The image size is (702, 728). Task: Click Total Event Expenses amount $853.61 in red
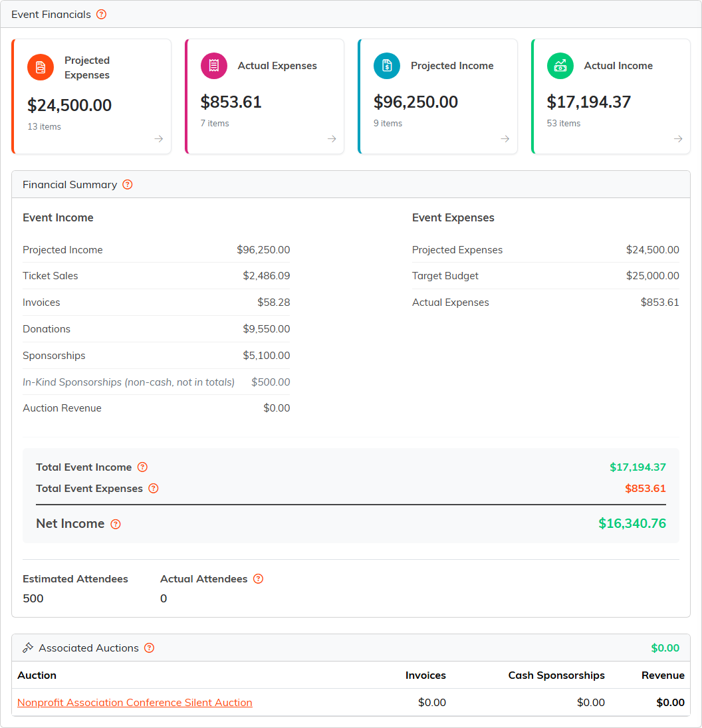click(x=645, y=489)
